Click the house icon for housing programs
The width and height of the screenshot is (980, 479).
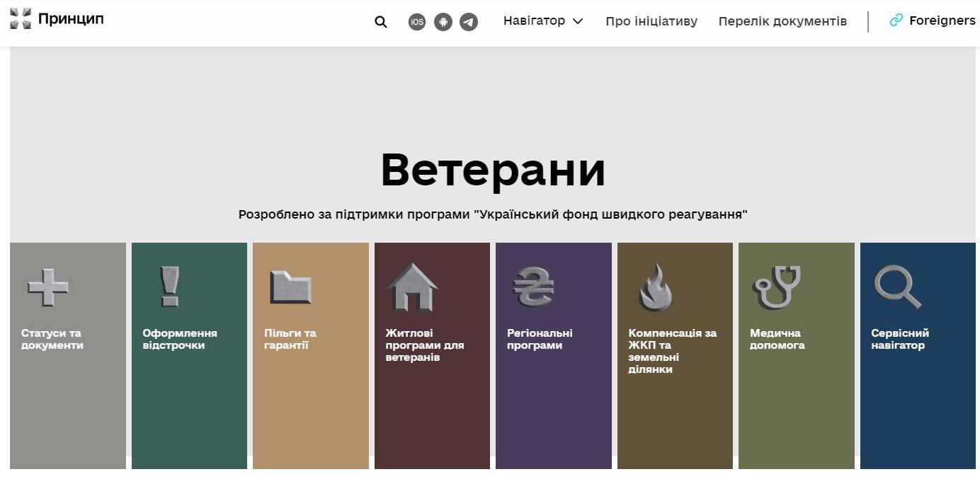(412, 287)
